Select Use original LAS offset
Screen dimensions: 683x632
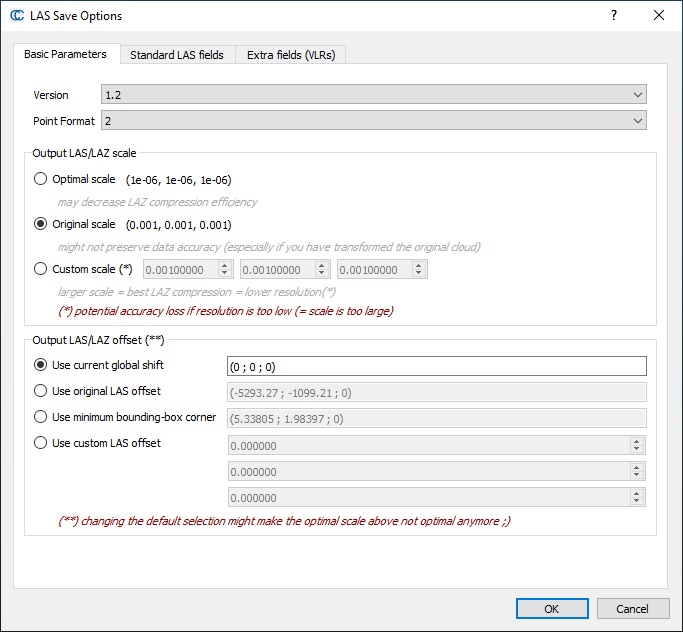[41, 391]
